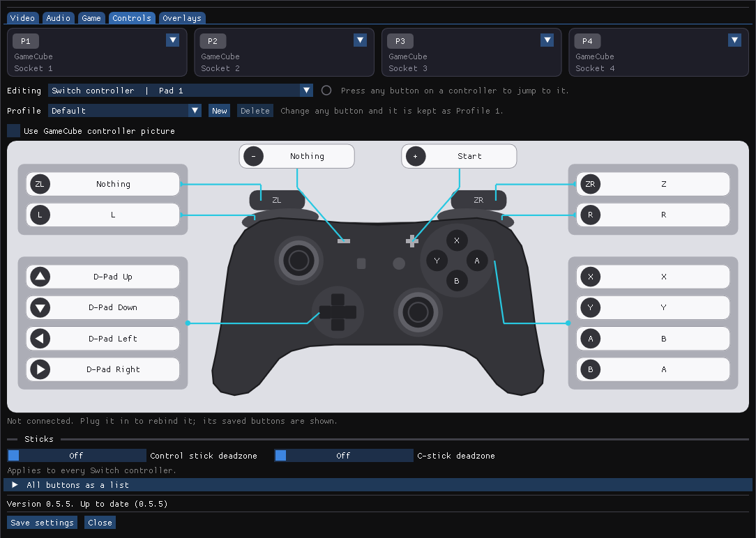Select the P2 player badge
Screen dimensions: 756x538
pos(213,41)
